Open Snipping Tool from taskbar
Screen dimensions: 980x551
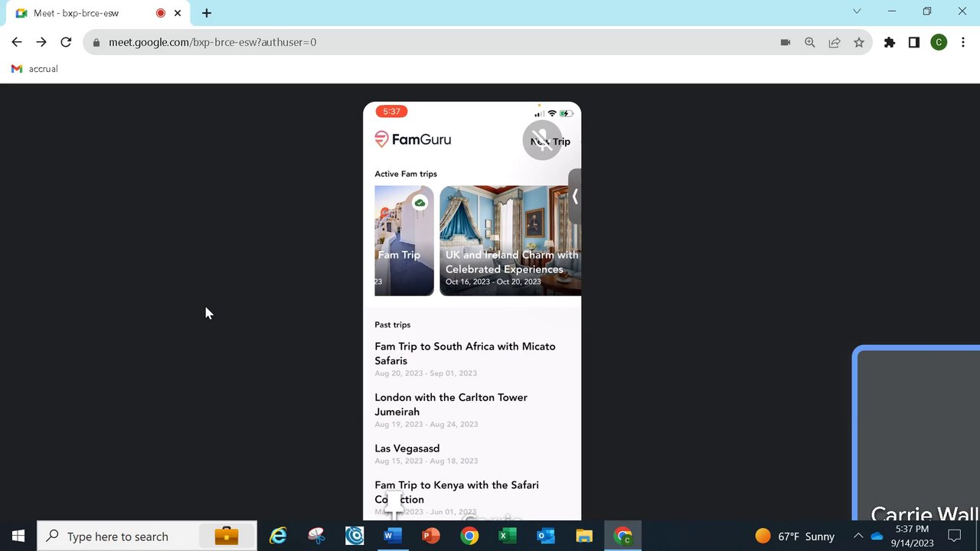(316, 536)
